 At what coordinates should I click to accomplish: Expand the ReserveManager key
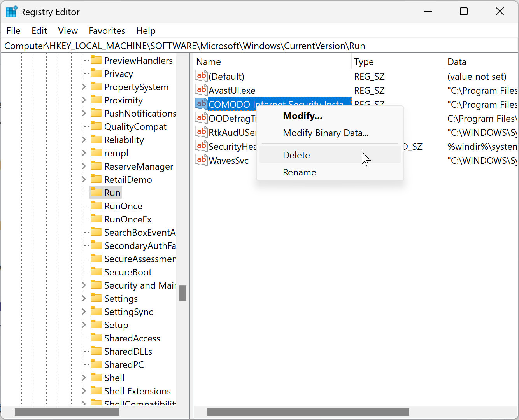(x=84, y=166)
